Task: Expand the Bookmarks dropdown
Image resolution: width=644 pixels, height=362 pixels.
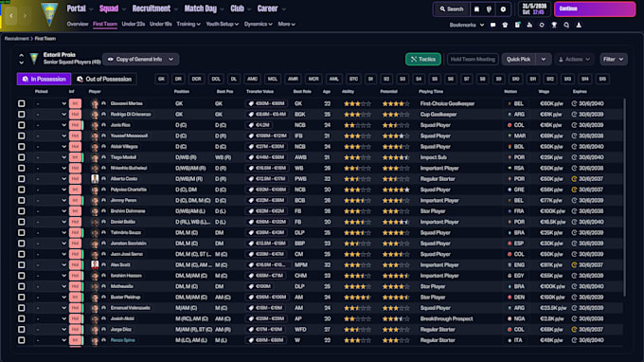Action: [x=467, y=25]
